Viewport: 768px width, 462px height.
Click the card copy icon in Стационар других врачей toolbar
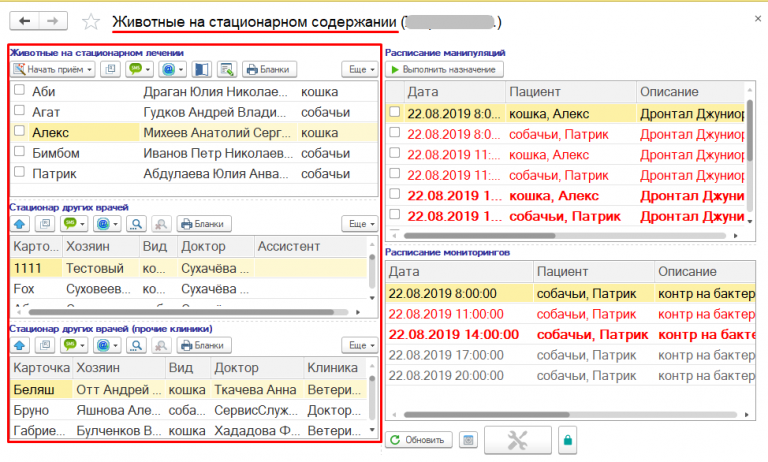click(x=45, y=224)
